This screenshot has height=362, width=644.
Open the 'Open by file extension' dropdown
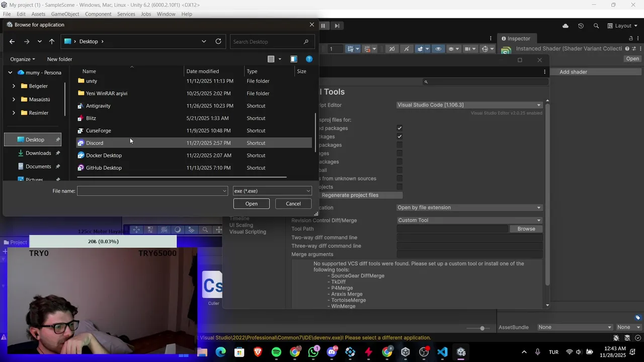coord(469,208)
